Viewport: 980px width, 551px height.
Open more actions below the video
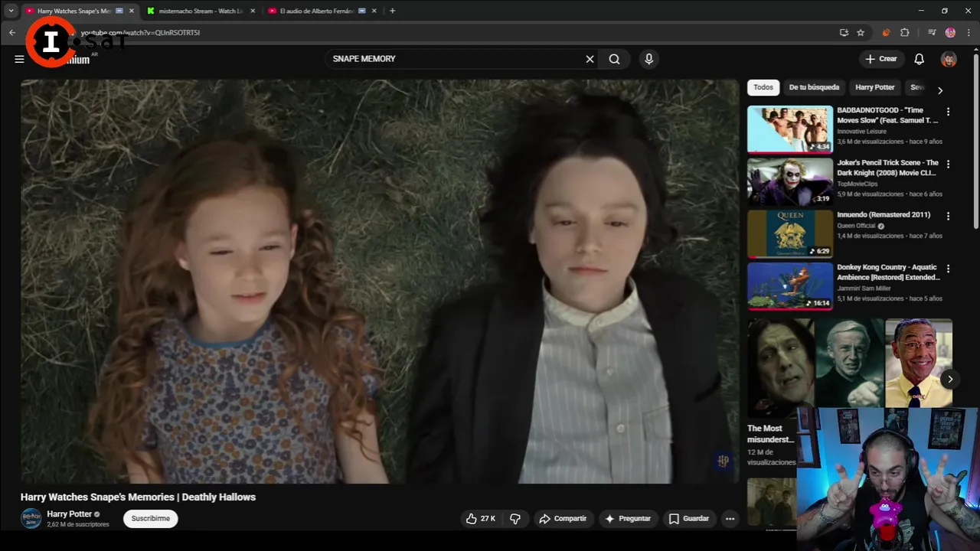[730, 518]
